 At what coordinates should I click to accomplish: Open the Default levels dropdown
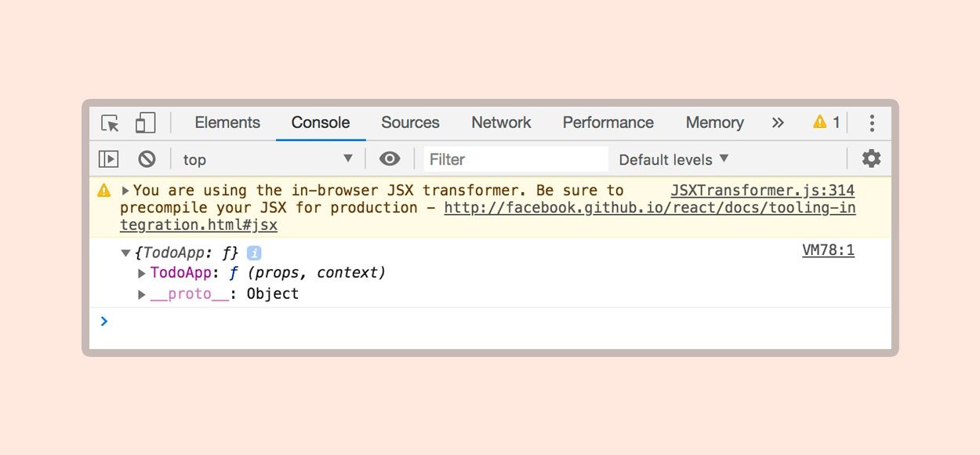tap(673, 159)
